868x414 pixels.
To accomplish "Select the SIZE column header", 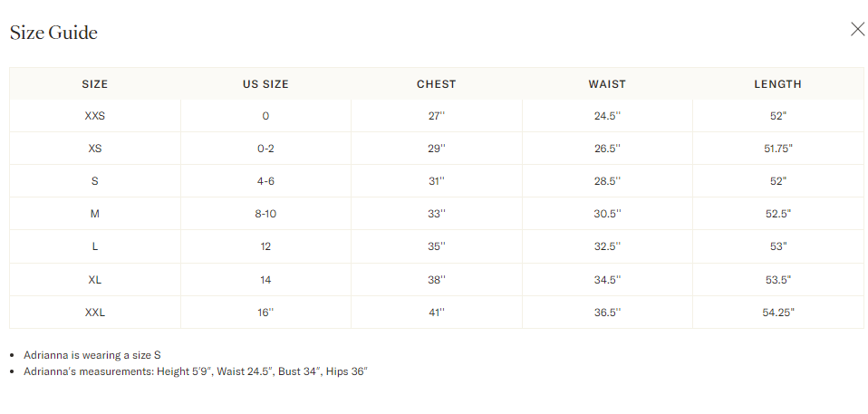I will click(x=95, y=84).
